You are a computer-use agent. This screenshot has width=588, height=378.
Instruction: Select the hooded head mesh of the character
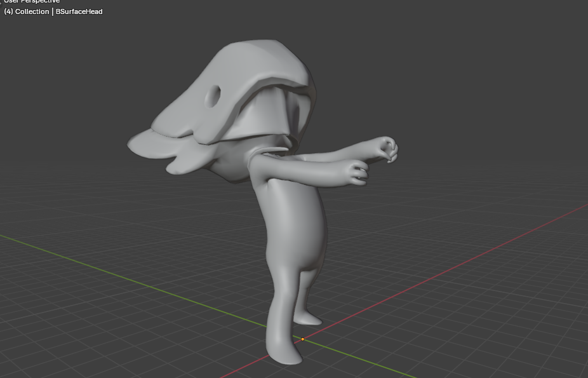(x=221, y=111)
